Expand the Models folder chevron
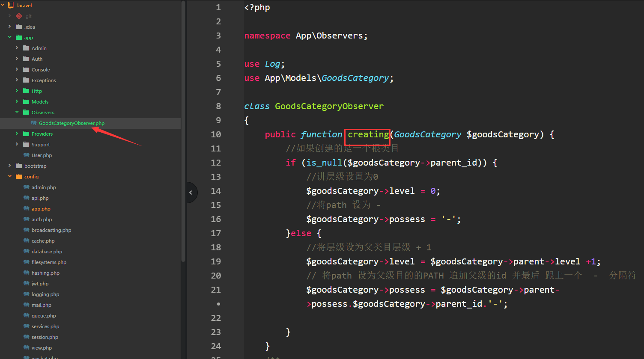The height and width of the screenshot is (359, 644). [17, 102]
